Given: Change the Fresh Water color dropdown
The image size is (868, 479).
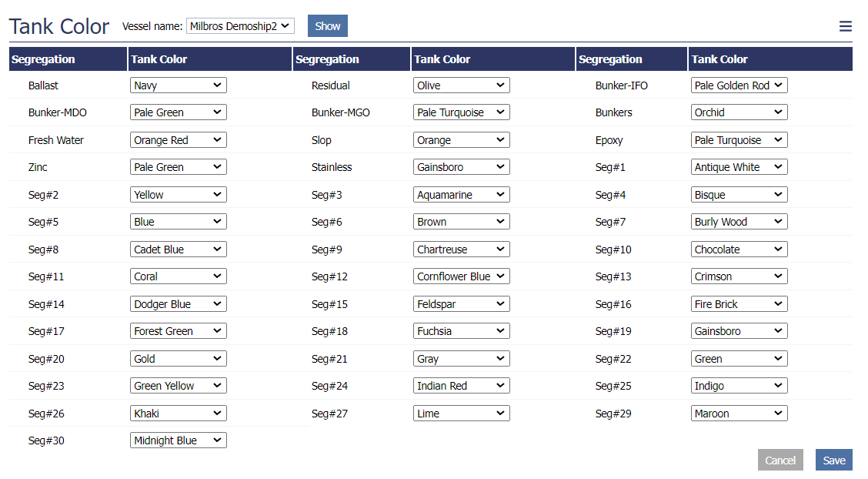Looking at the screenshot, I should click(x=178, y=140).
